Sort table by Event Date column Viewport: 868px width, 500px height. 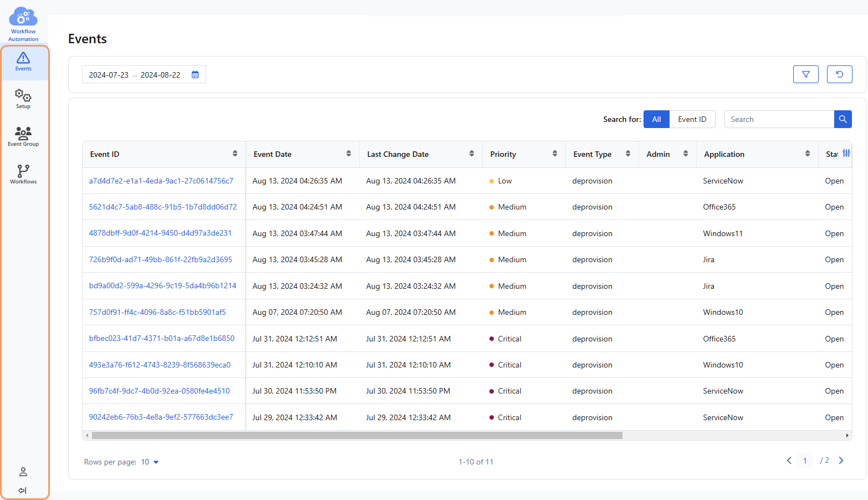click(x=349, y=154)
